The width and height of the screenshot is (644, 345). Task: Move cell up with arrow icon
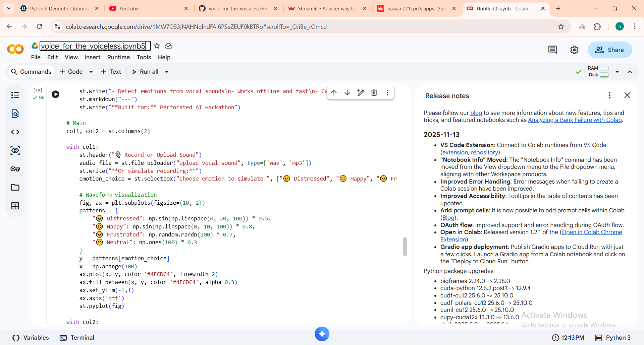[334, 92]
